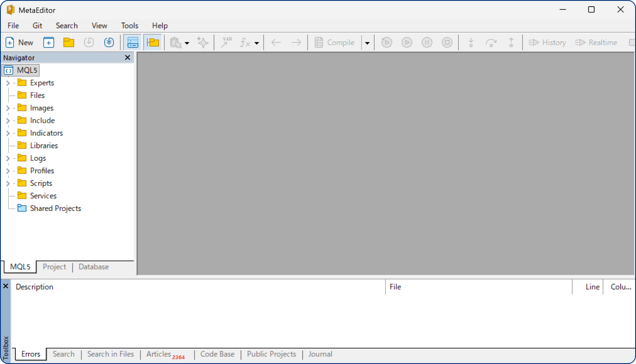
Task: Toggle the Toolbox panel visibility
Action: [x=132, y=43]
